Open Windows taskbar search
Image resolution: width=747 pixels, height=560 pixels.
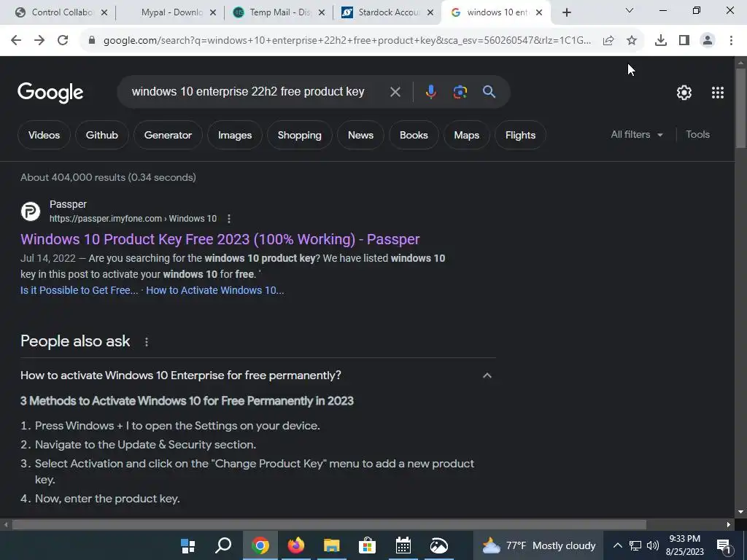tap(223, 545)
